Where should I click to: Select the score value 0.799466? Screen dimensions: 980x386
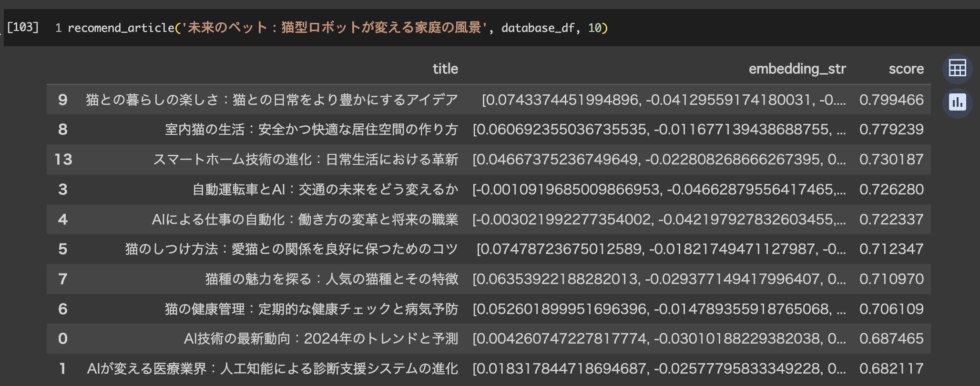click(x=891, y=100)
